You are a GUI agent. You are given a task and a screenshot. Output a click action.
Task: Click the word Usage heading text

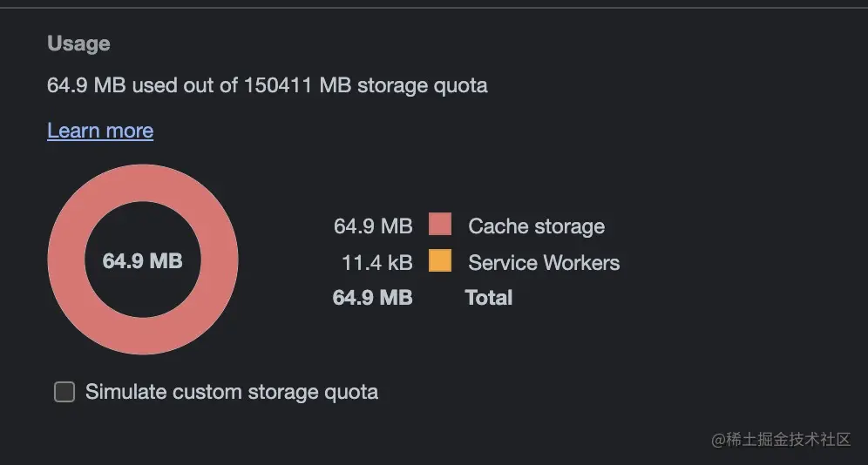pos(78,44)
